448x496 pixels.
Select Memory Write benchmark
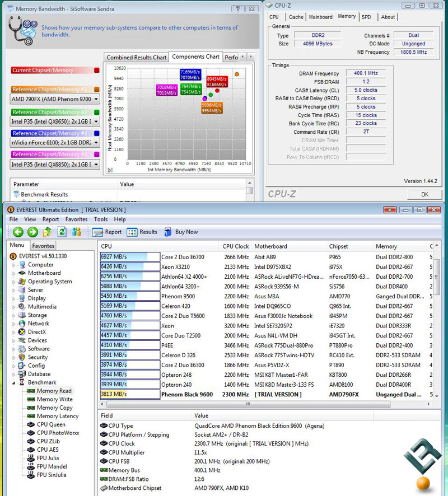pos(55,399)
